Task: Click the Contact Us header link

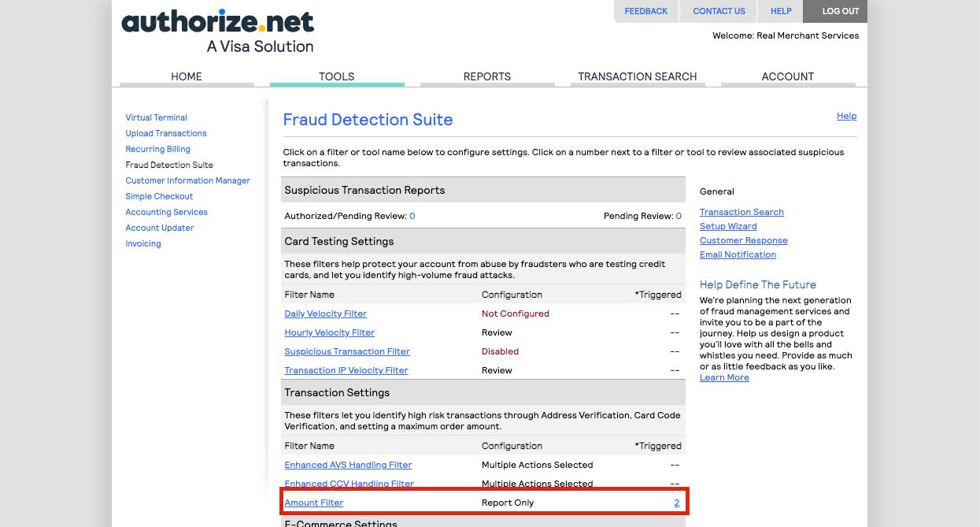Action: pos(719,11)
